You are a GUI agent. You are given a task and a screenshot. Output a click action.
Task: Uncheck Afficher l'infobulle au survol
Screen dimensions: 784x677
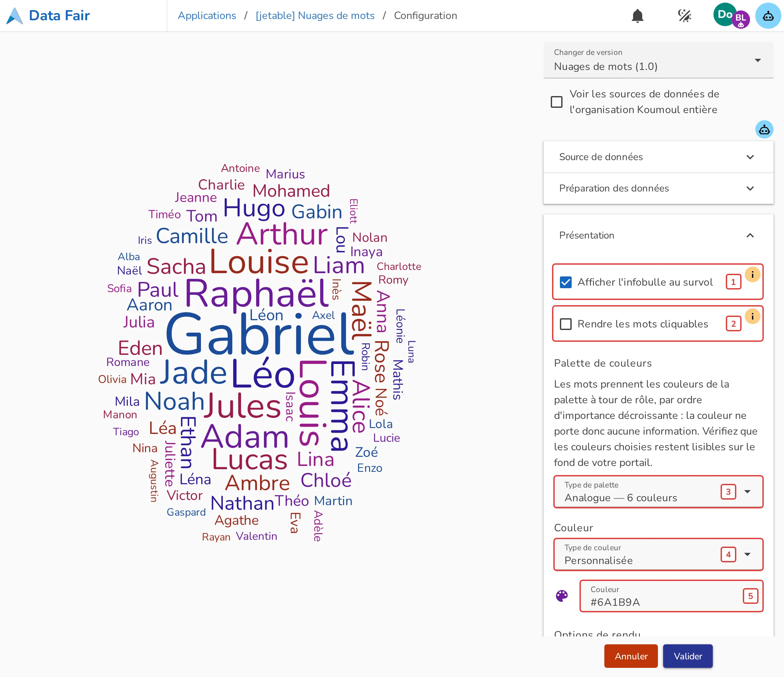(x=566, y=282)
